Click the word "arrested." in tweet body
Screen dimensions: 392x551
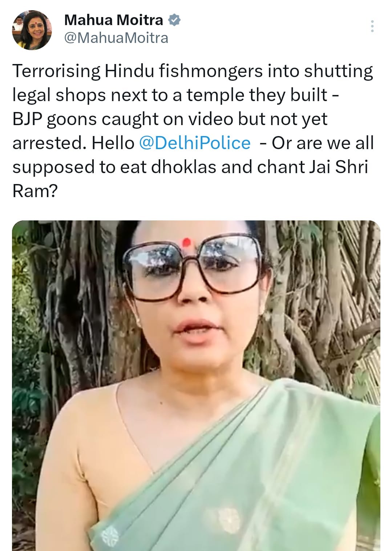[49, 143]
